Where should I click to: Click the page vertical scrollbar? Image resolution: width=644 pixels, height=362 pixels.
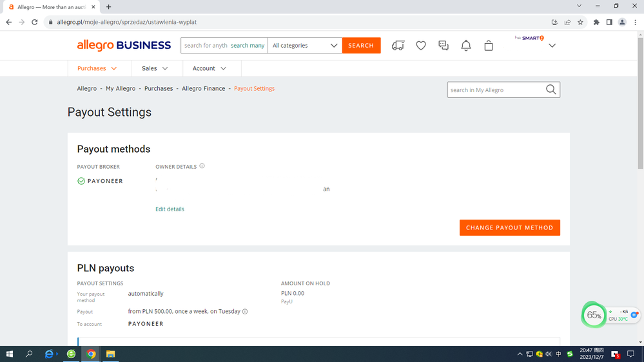pyautogui.click(x=640, y=102)
